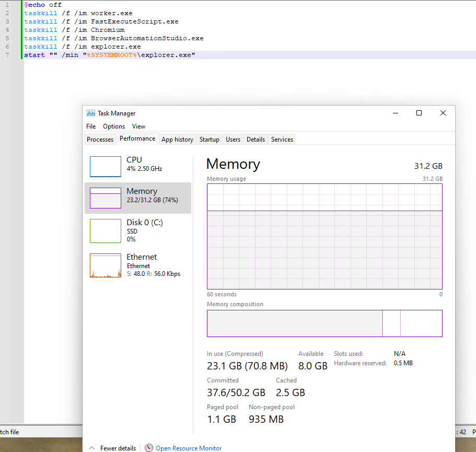Switch to the App history tab
476x452 pixels.
point(177,140)
